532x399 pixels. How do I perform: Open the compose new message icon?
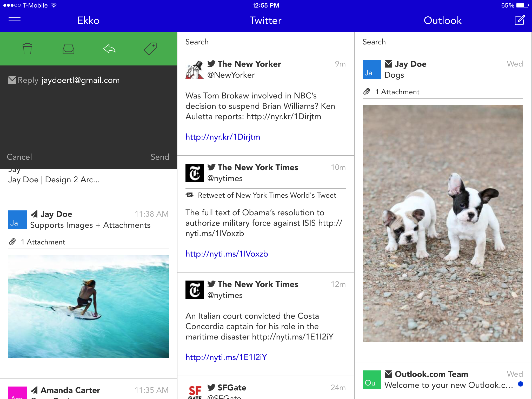(x=520, y=20)
